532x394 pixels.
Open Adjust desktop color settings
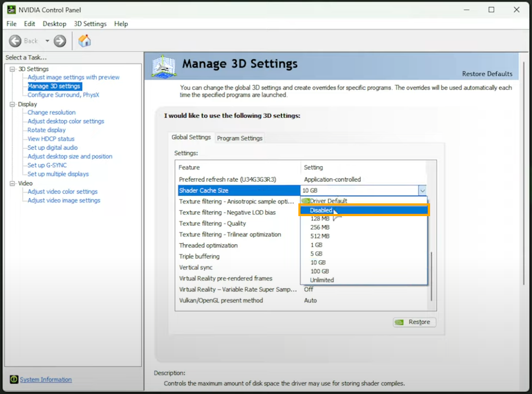[x=65, y=121]
